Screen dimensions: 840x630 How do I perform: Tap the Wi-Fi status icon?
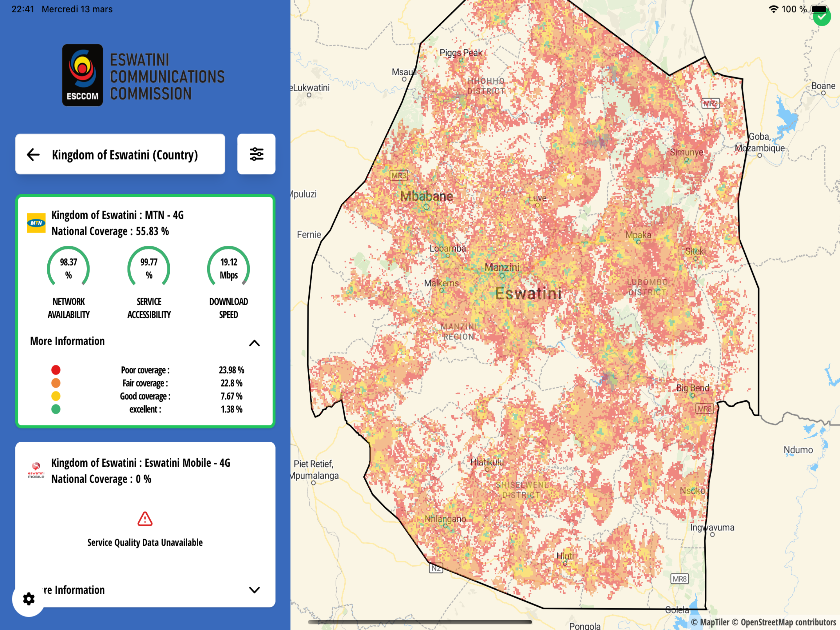coord(774,9)
